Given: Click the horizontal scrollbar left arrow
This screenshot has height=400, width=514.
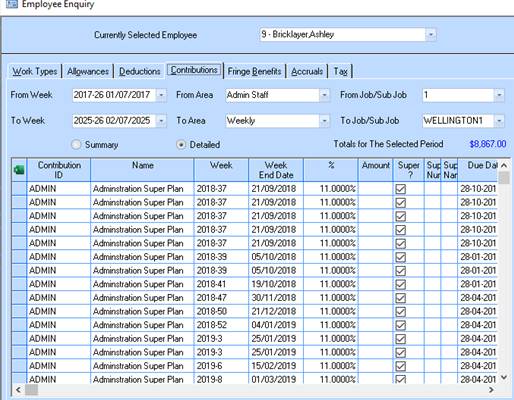Looking at the screenshot, I should (18, 389).
